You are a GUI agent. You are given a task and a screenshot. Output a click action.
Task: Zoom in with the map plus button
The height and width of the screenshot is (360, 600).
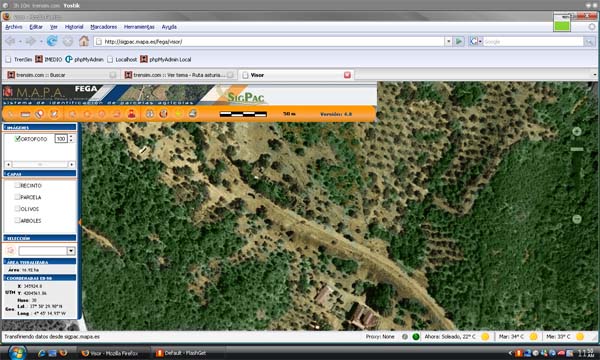click(x=577, y=132)
